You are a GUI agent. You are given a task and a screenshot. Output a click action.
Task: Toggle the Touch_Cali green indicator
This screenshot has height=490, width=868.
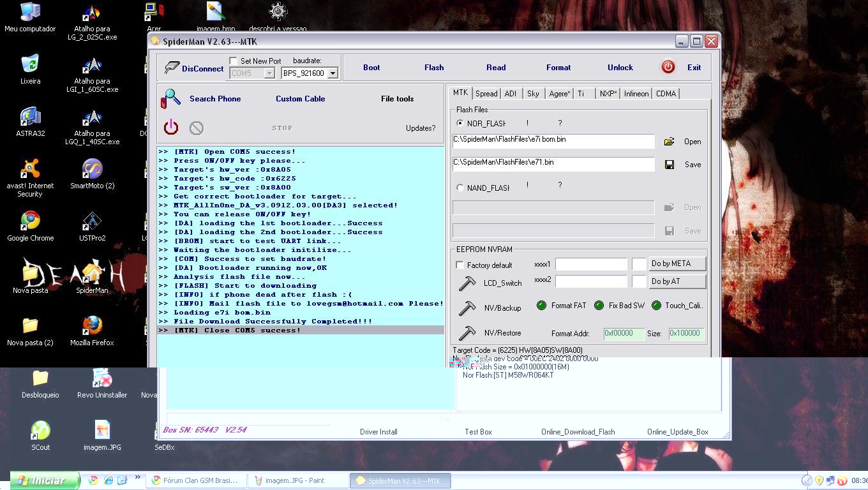click(x=656, y=306)
